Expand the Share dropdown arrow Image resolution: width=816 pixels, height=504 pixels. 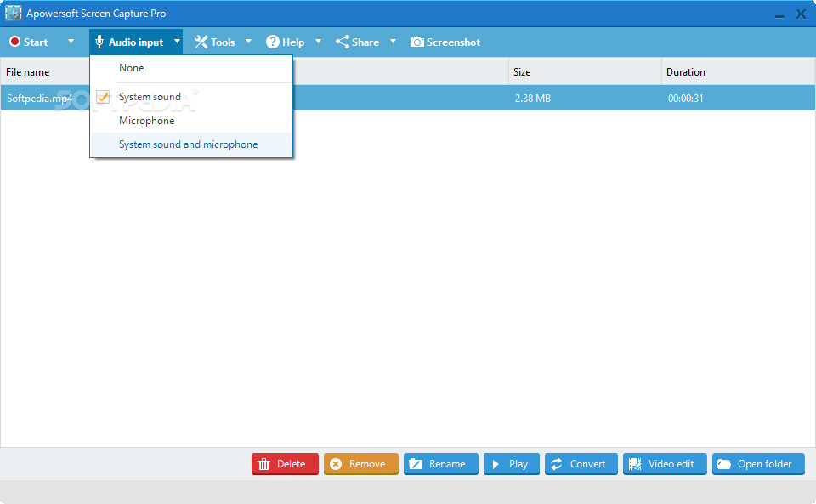click(393, 41)
